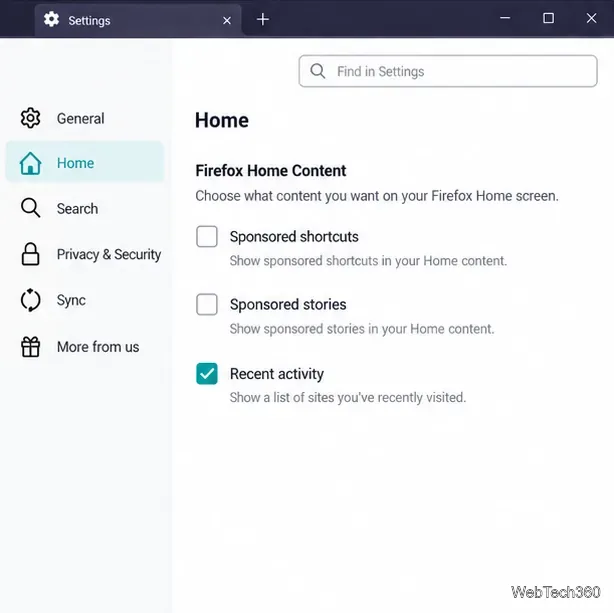
Task: Click 'Show sponsored shortcuts in your Home content.'
Action: pos(368,260)
